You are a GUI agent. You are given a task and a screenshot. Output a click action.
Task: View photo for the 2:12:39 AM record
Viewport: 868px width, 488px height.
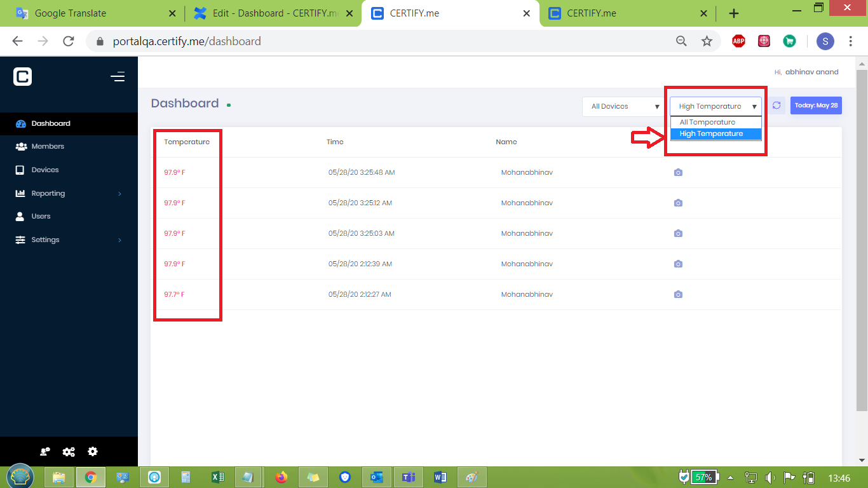tap(678, 264)
